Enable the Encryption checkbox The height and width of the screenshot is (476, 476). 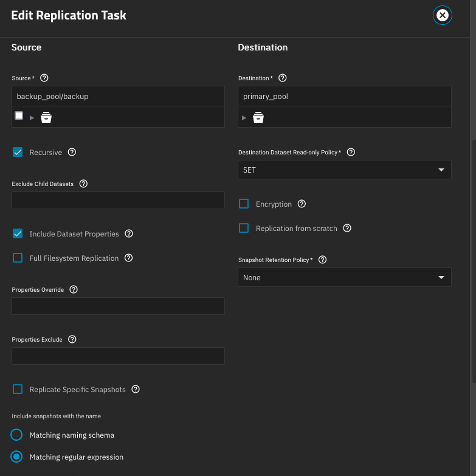[x=244, y=204]
